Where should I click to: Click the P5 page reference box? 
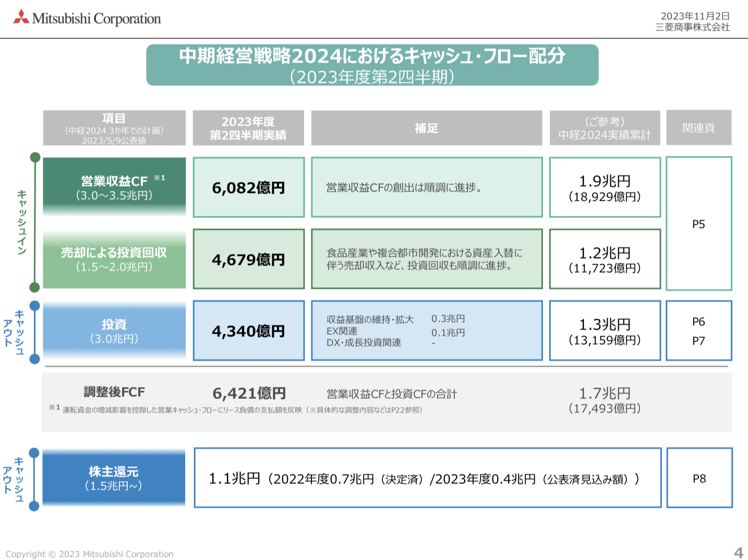699,224
